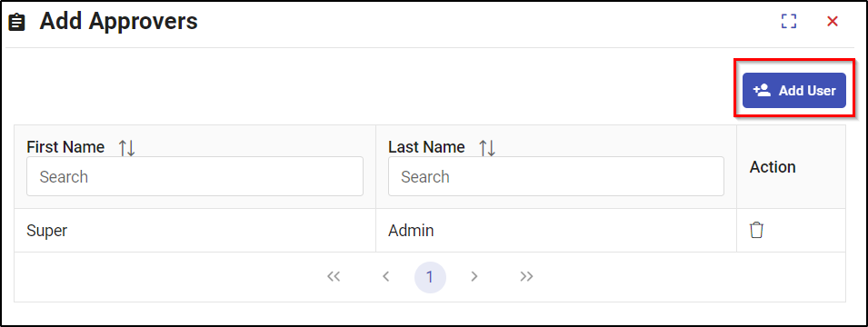Focus the First Name search field

195,176
